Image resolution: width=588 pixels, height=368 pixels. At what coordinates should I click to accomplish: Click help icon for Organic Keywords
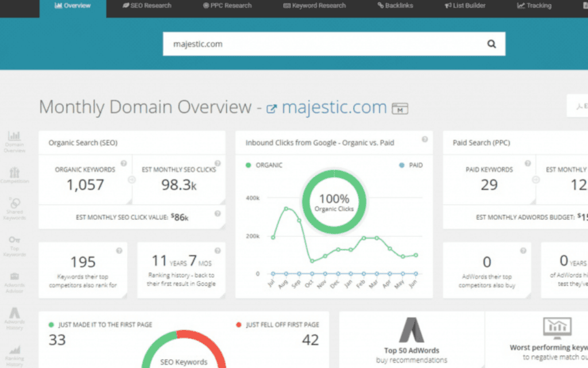tap(123, 163)
